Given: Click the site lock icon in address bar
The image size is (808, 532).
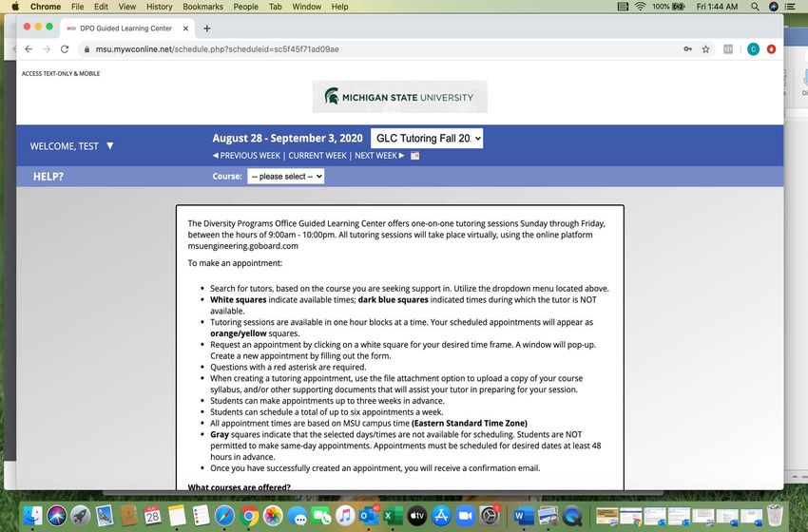Looking at the screenshot, I should point(87,49).
